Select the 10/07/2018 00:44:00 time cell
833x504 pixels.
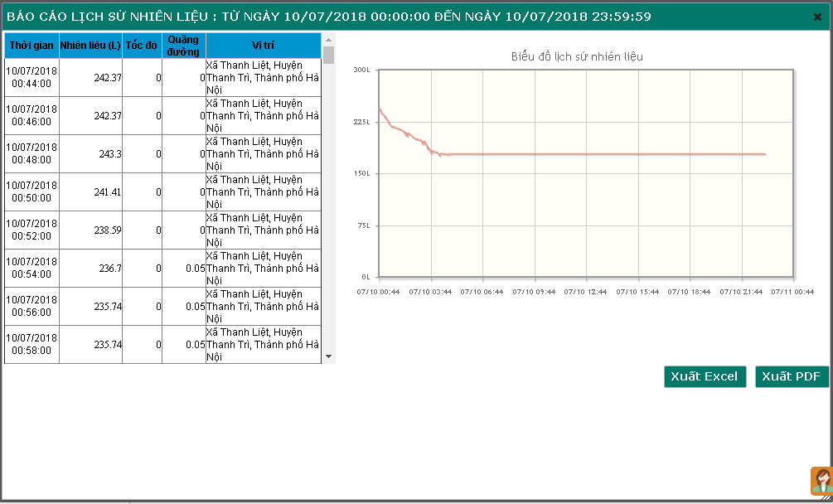[31, 77]
